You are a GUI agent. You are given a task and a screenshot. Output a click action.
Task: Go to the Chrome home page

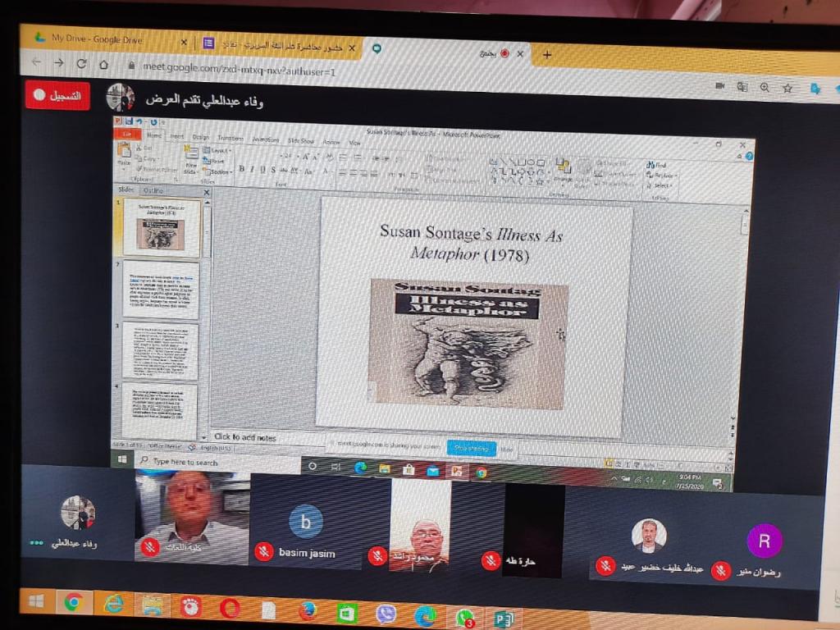[104, 64]
